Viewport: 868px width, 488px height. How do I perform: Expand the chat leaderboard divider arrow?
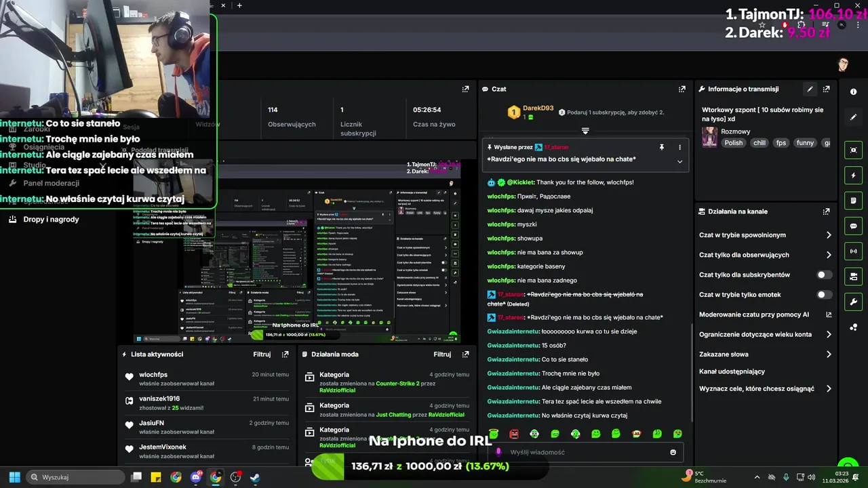point(585,131)
